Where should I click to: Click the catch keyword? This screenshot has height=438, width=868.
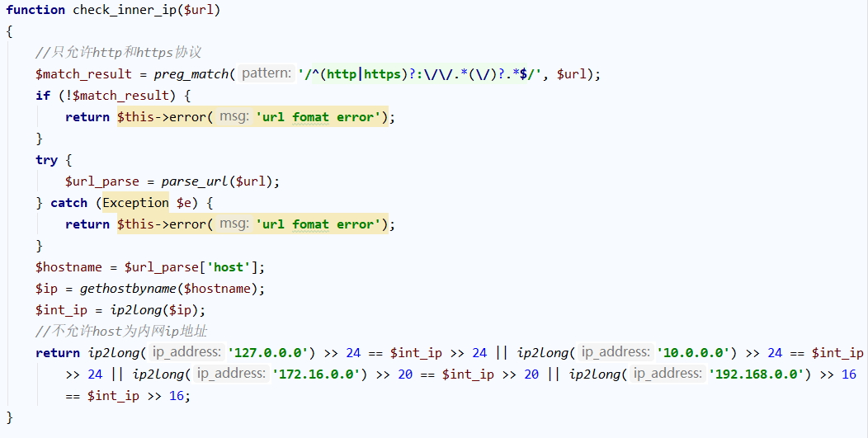(68, 203)
